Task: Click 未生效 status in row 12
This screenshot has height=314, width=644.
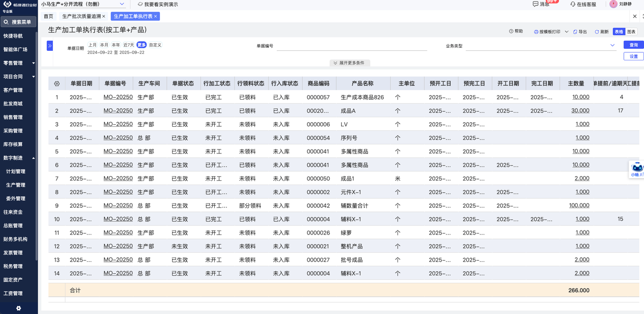Action: coord(180,246)
